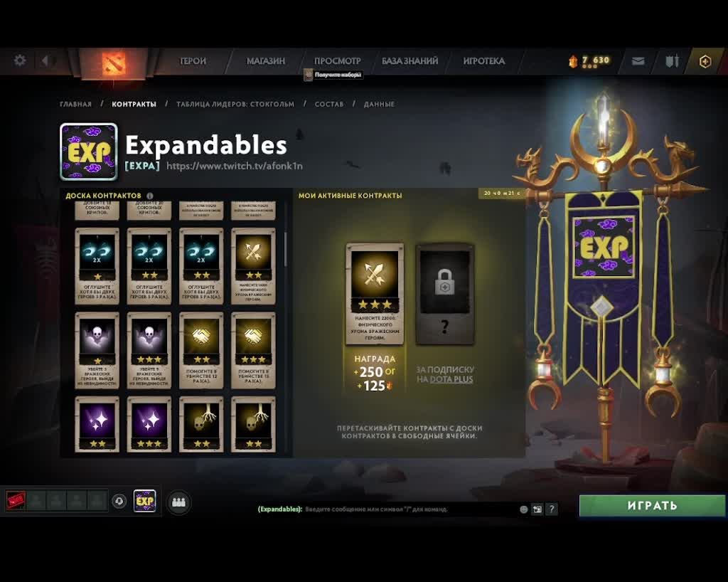Image resolution: width=728 pixels, height=582 pixels.
Task: Switch to Таблица лидеров: Стокгольм tab
Action: (235, 104)
